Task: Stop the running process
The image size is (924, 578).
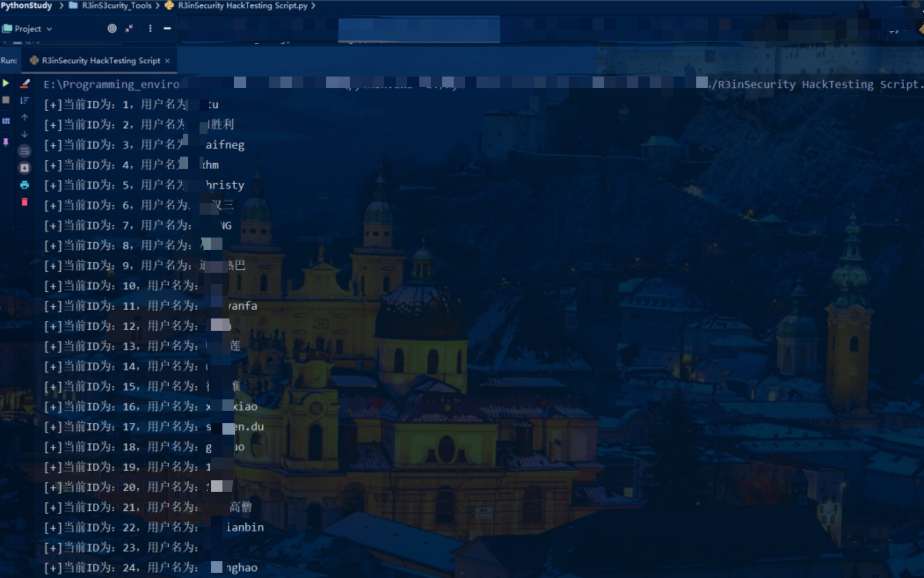Action: coord(6,100)
